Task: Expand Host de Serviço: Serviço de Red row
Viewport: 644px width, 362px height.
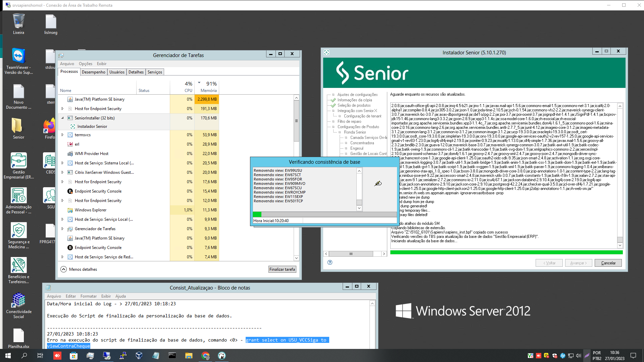Action: [62, 257]
